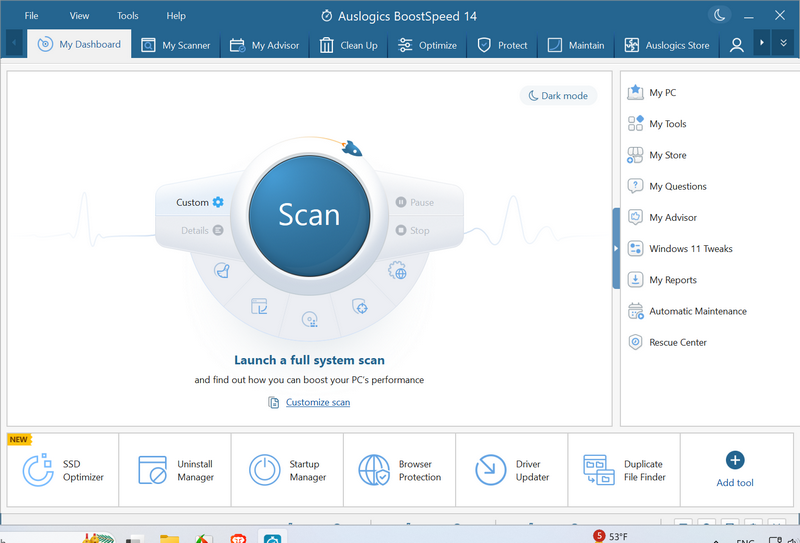Toggle Dark mode on the dashboard
The width and height of the screenshot is (800, 543).
(558, 96)
